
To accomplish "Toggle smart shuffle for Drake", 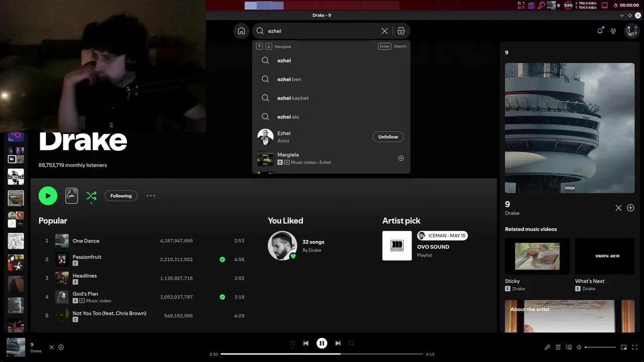I will pos(91,196).
